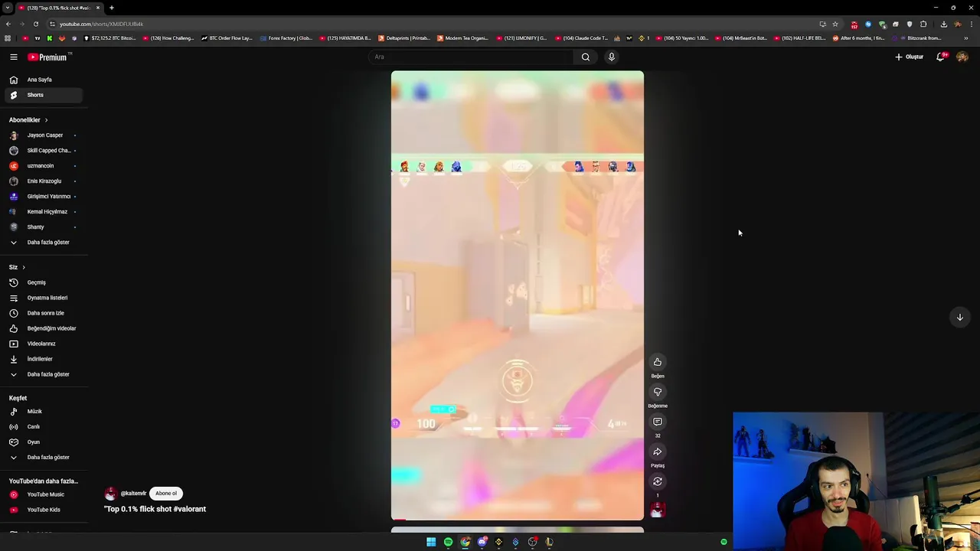Open Jayson Casper subscription channel
980x551 pixels.
point(45,135)
